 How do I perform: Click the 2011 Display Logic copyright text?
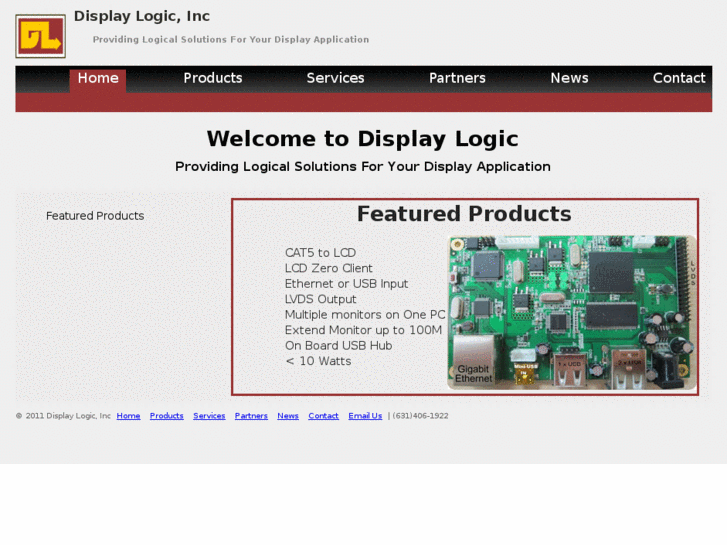pos(64,416)
